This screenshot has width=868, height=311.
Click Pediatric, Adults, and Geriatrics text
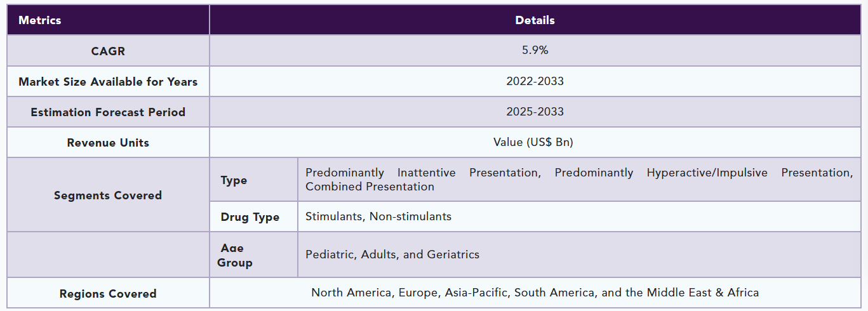tap(392, 255)
